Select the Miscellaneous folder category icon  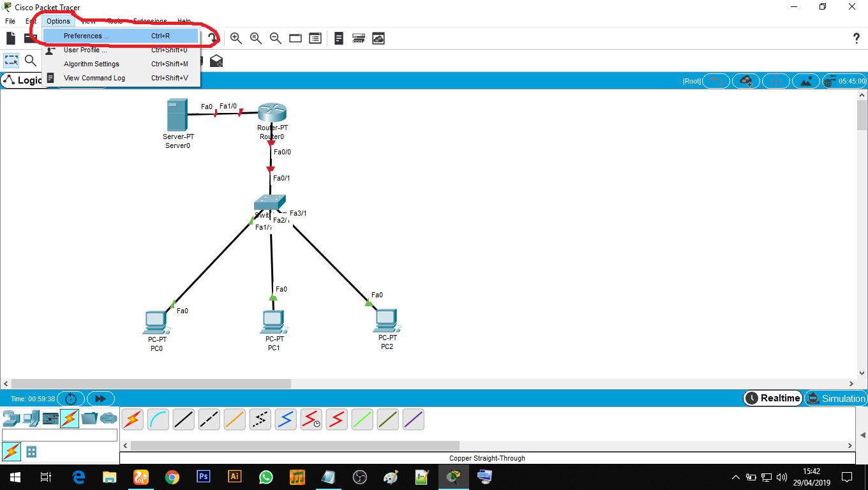[x=89, y=419]
